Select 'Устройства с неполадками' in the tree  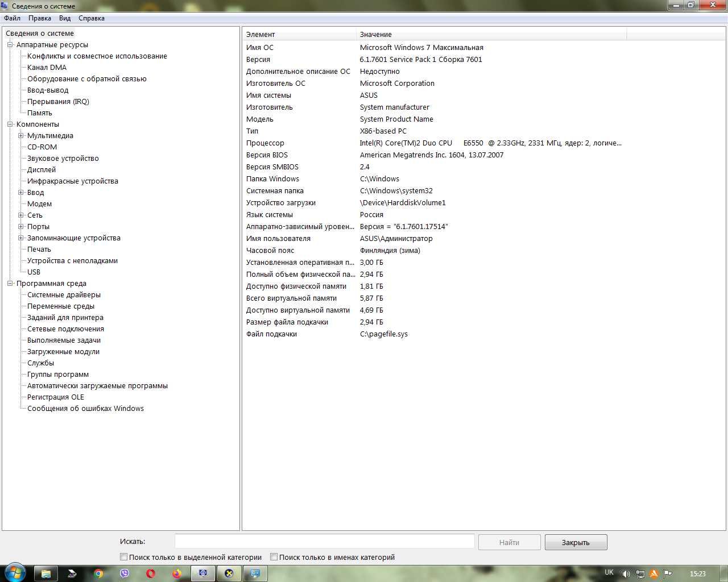(x=72, y=261)
